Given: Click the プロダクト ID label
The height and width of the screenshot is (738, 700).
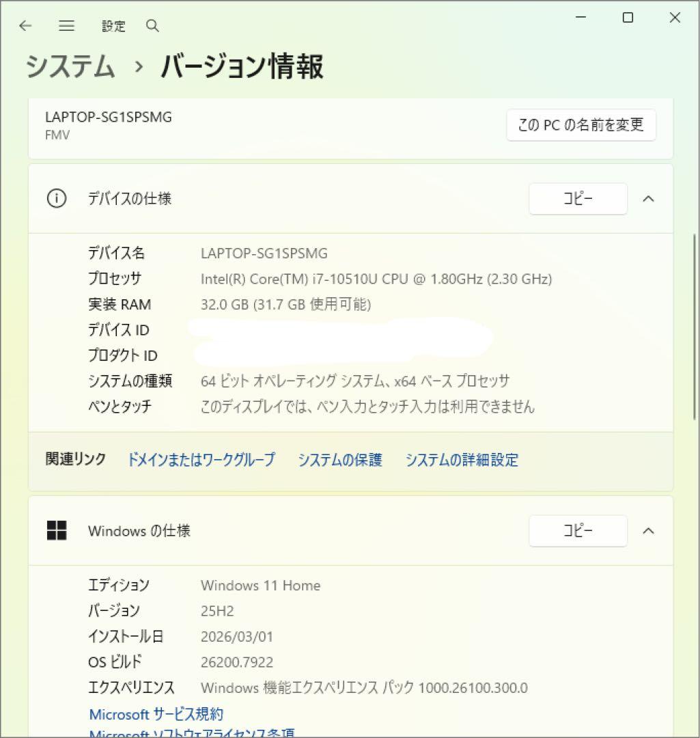Looking at the screenshot, I should 123,355.
